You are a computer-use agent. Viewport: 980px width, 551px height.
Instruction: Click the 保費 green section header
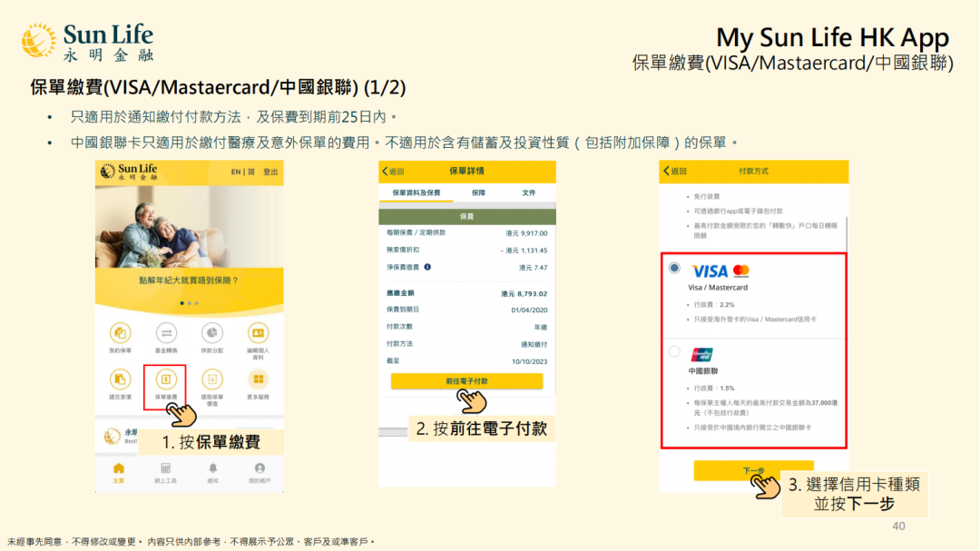pos(467,216)
